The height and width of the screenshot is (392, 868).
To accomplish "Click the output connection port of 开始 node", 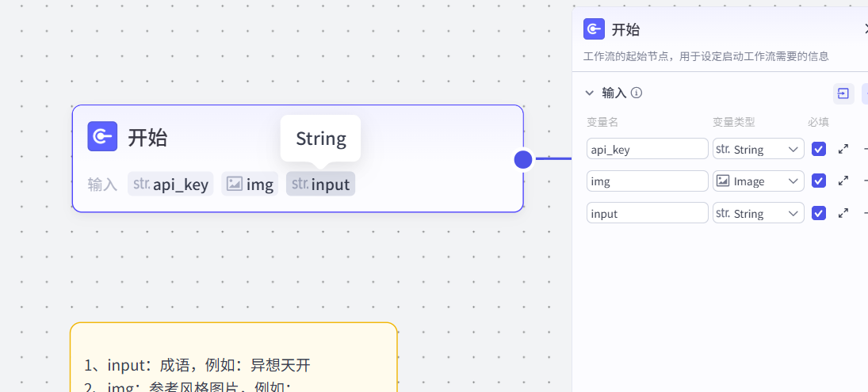I will click(x=523, y=159).
